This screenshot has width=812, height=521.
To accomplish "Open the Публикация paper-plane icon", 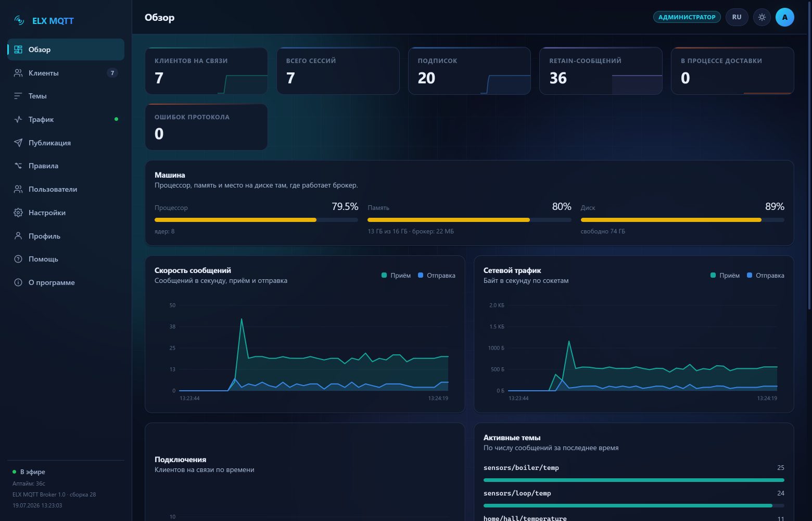I will [x=18, y=143].
